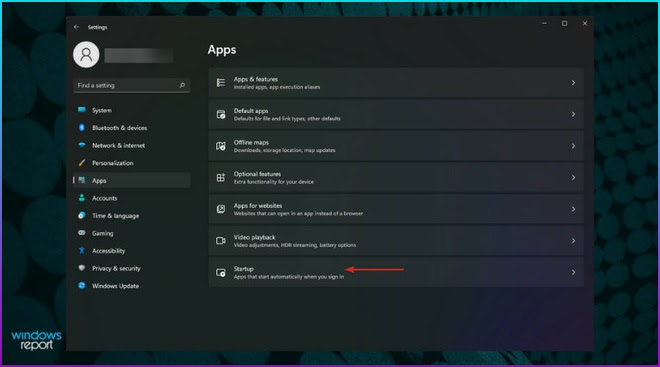Click the Settings window title text

pos(97,27)
